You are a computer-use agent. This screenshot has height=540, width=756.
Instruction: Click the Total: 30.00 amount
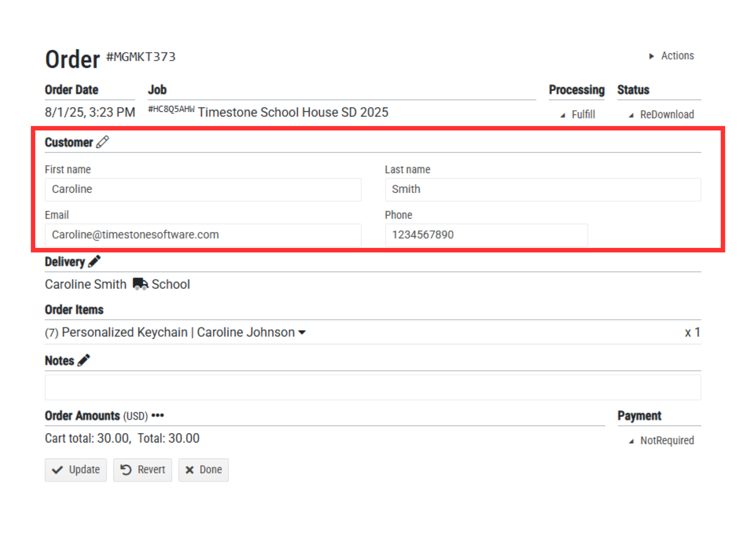click(x=169, y=438)
